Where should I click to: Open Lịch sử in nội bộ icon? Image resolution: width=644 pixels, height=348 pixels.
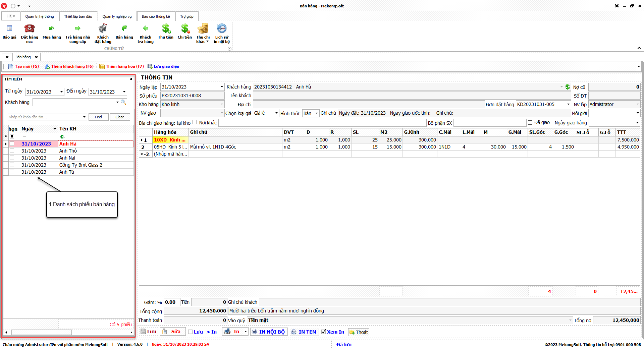click(x=222, y=29)
